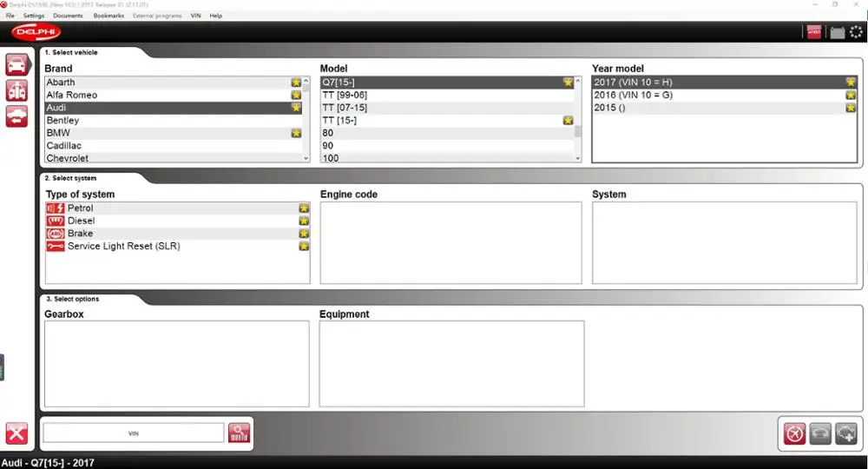Click the vehicle history sidebar icon with arrow
The image size is (868, 469).
tap(16, 116)
